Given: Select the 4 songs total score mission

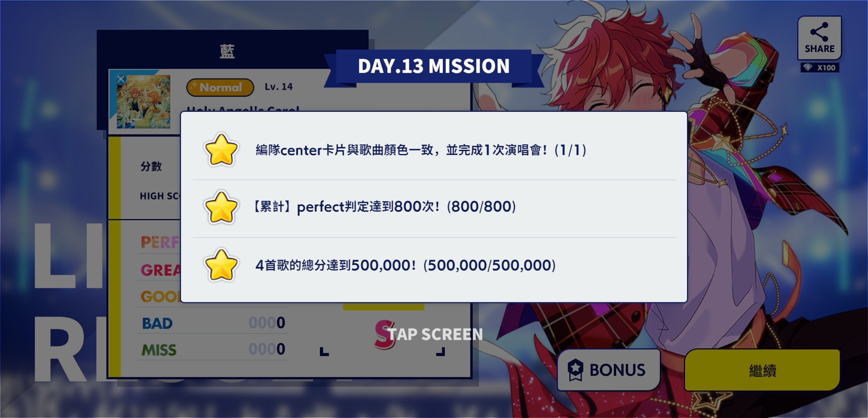Looking at the screenshot, I should [405, 266].
